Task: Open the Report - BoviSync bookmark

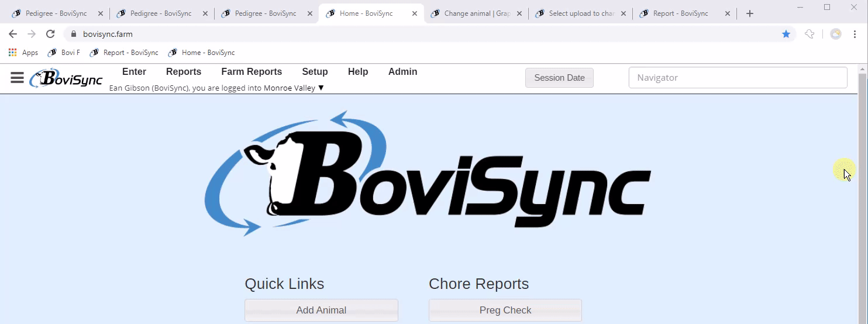Action: pyautogui.click(x=124, y=53)
